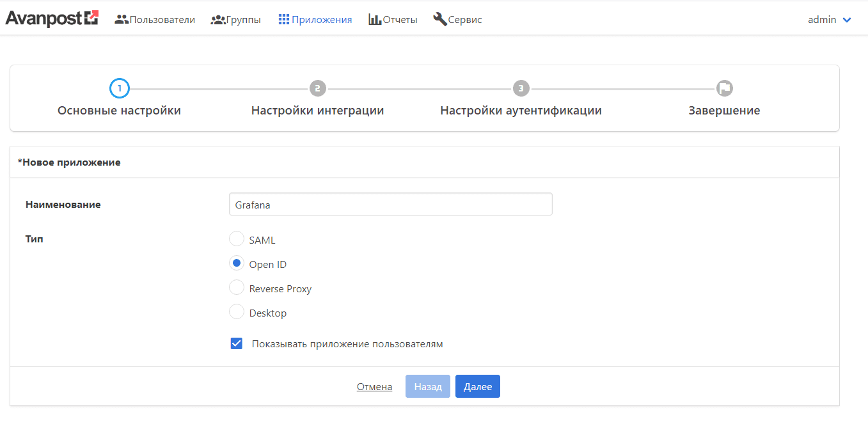This screenshot has height=424, width=868.
Task: Open the Отчеты menu
Action: pos(400,20)
